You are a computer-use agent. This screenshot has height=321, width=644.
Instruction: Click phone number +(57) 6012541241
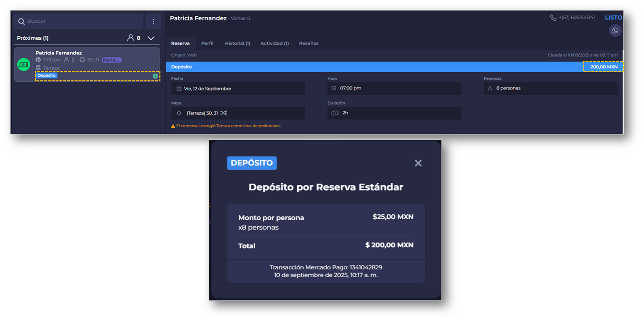(577, 18)
